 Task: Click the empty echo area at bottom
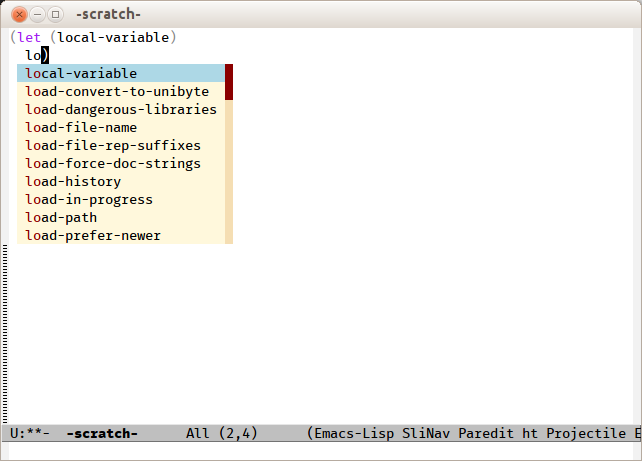click(320, 451)
